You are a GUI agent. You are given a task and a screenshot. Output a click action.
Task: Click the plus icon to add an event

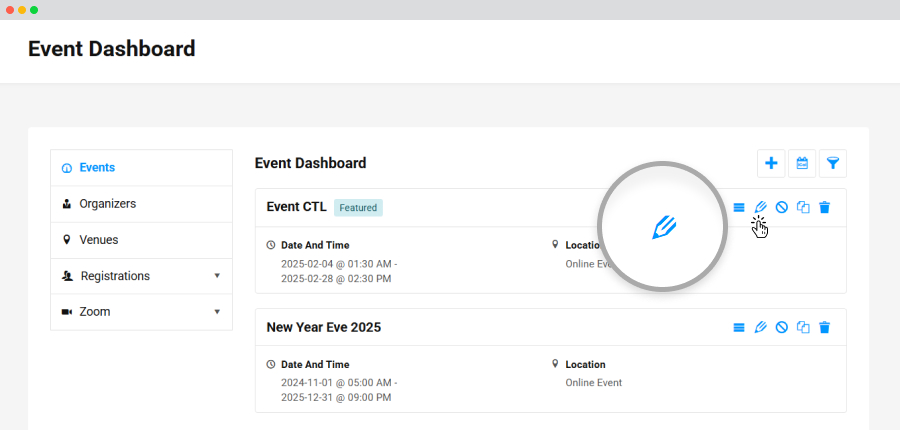[x=771, y=164]
